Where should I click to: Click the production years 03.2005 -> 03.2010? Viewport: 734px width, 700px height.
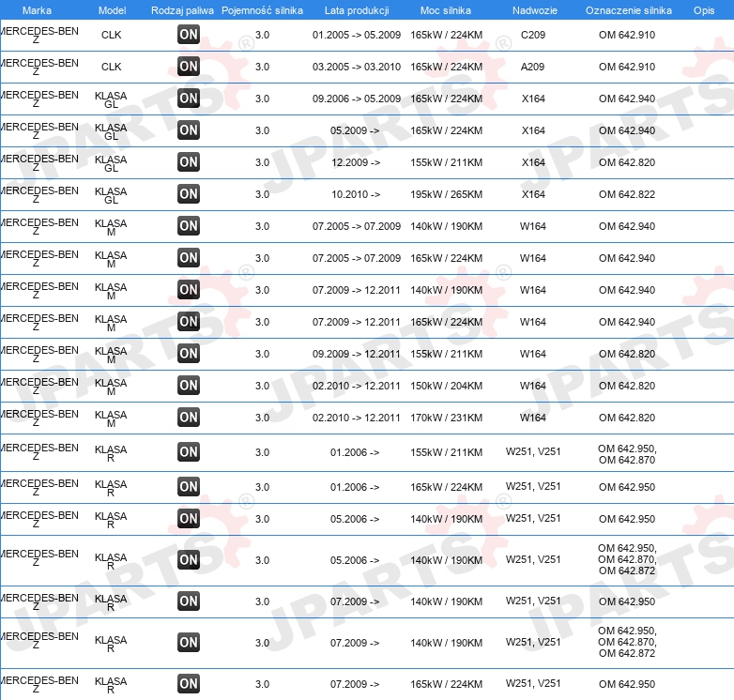pyautogui.click(x=357, y=67)
